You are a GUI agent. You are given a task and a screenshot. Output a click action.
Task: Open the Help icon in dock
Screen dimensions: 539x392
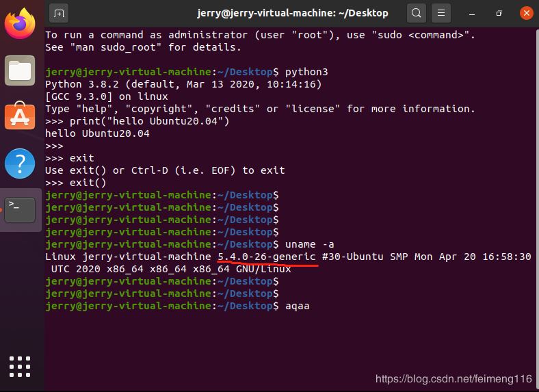(20, 164)
